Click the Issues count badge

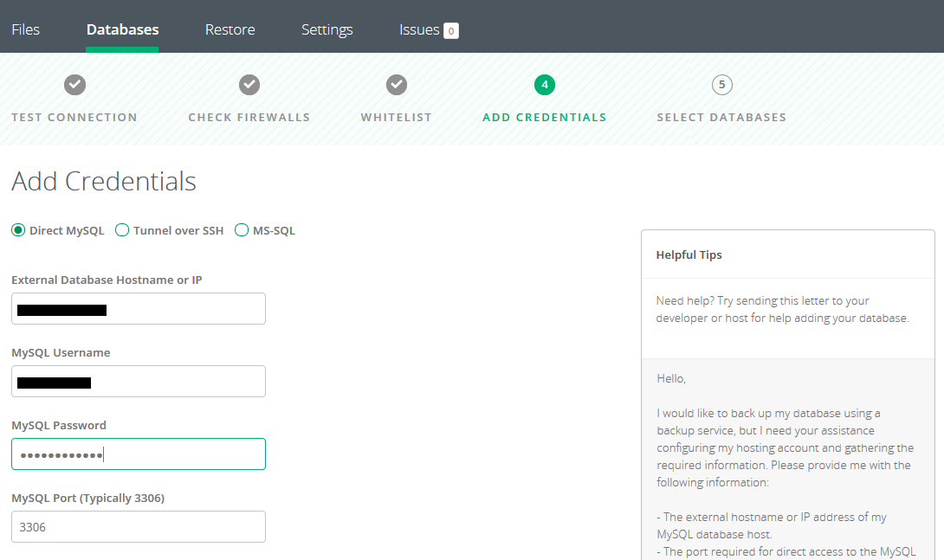(x=450, y=31)
